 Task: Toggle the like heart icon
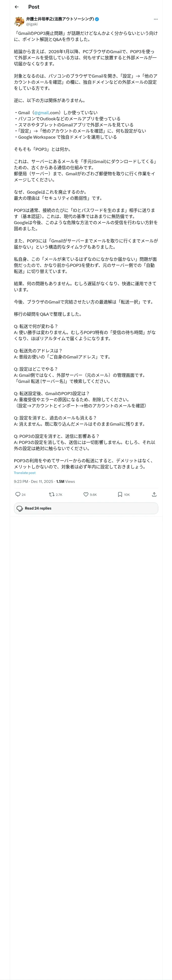pos(86,494)
